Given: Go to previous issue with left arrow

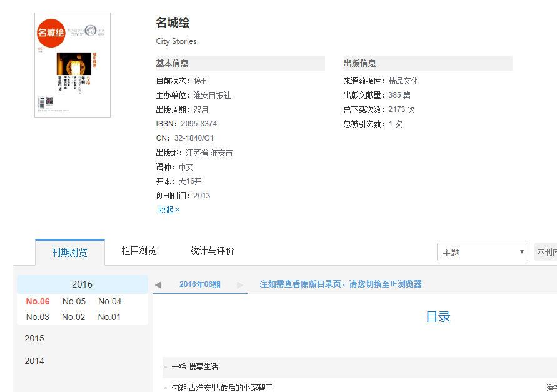Looking at the screenshot, I should pos(158,285).
